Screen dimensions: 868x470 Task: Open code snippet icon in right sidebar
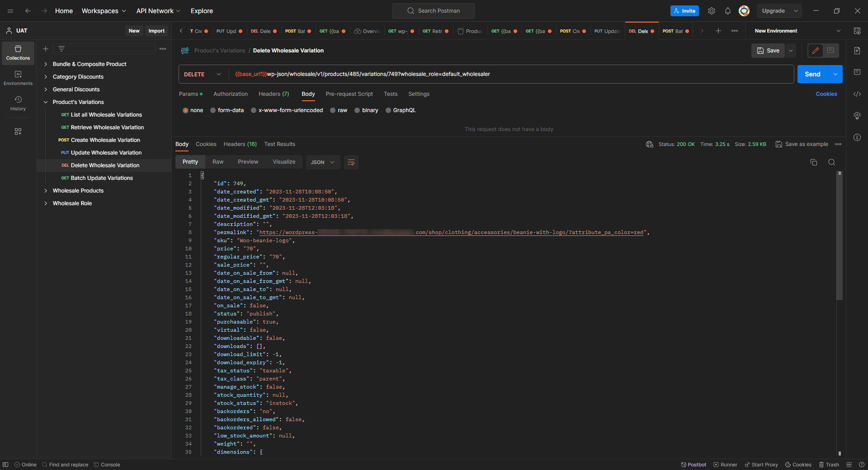857,94
